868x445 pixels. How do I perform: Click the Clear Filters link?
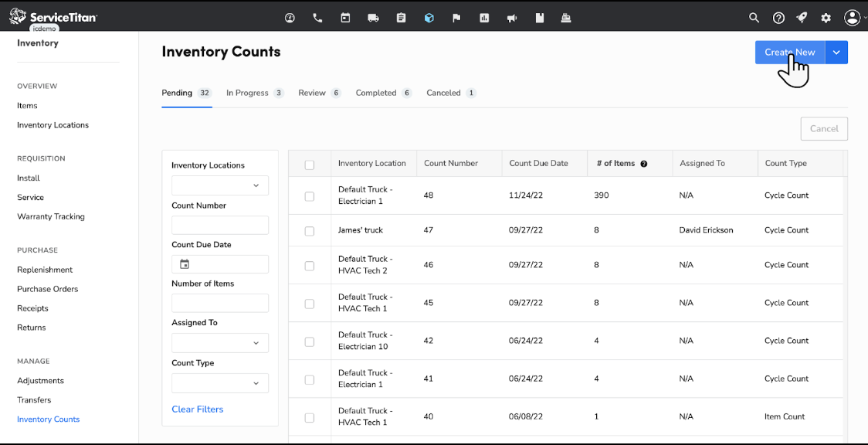198,409
